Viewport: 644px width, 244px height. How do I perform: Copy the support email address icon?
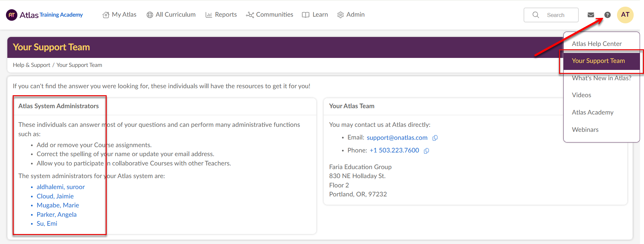pyautogui.click(x=435, y=138)
